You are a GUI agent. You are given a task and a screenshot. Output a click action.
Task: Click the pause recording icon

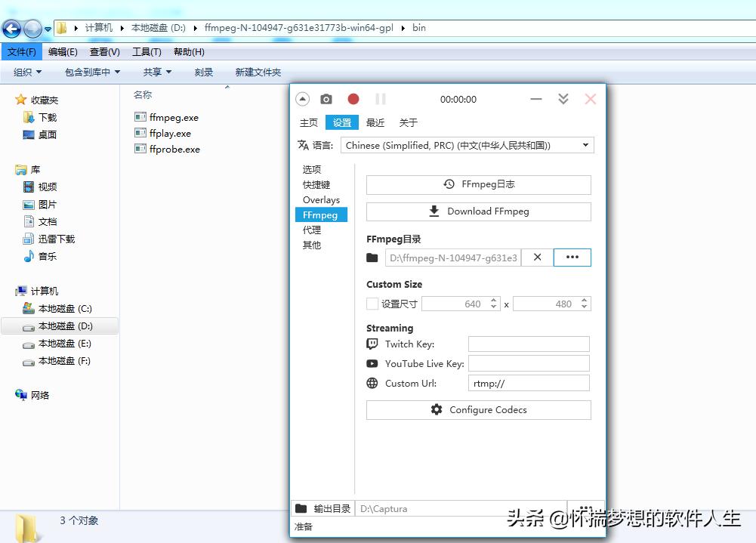pos(381,99)
